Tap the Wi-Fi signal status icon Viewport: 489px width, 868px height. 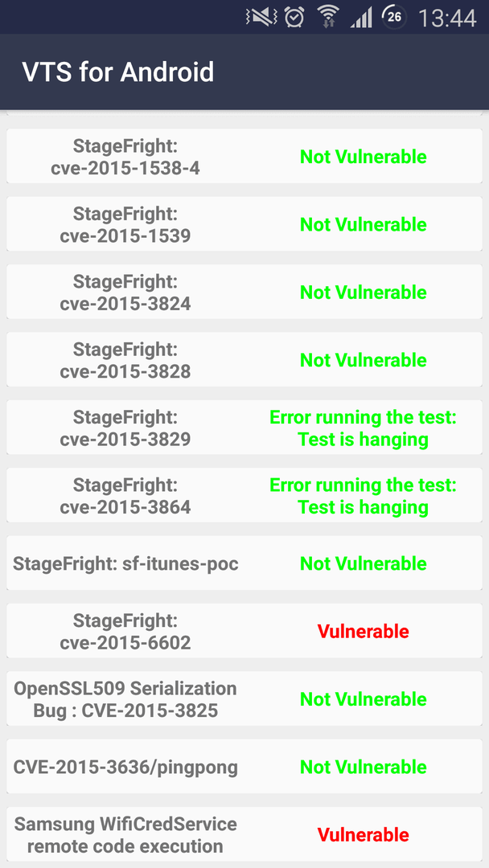(x=328, y=18)
